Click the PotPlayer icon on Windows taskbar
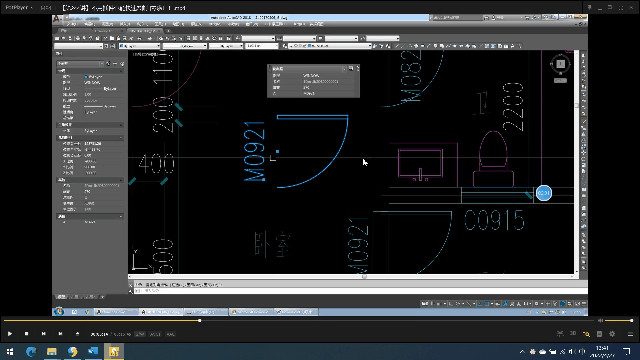The width and height of the screenshot is (640, 360). click(114, 351)
